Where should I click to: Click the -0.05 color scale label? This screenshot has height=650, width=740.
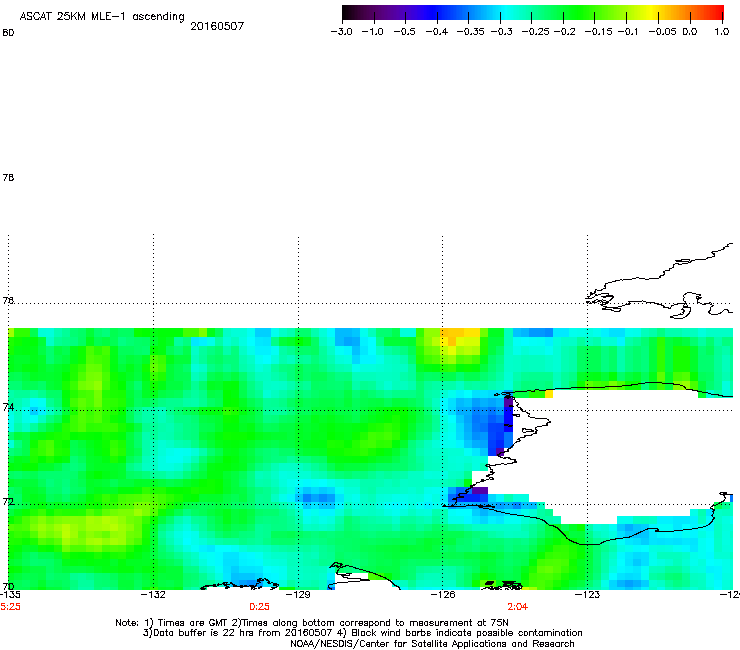662,32
